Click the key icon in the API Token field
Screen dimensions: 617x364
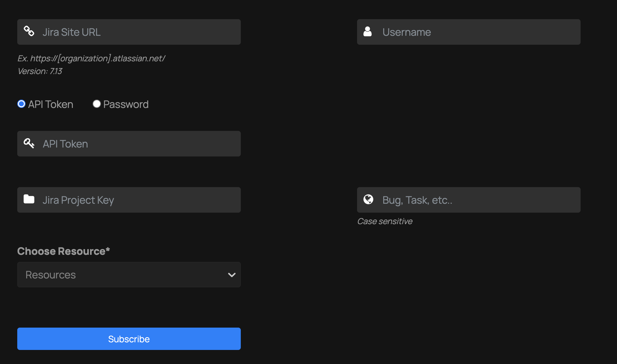pos(29,143)
